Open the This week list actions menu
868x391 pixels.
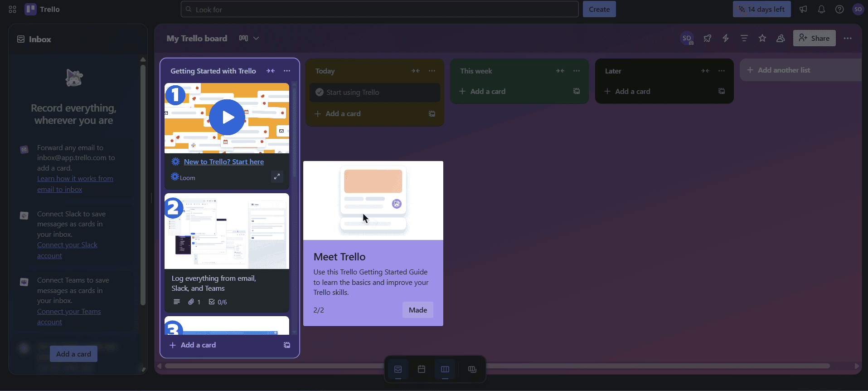point(577,71)
